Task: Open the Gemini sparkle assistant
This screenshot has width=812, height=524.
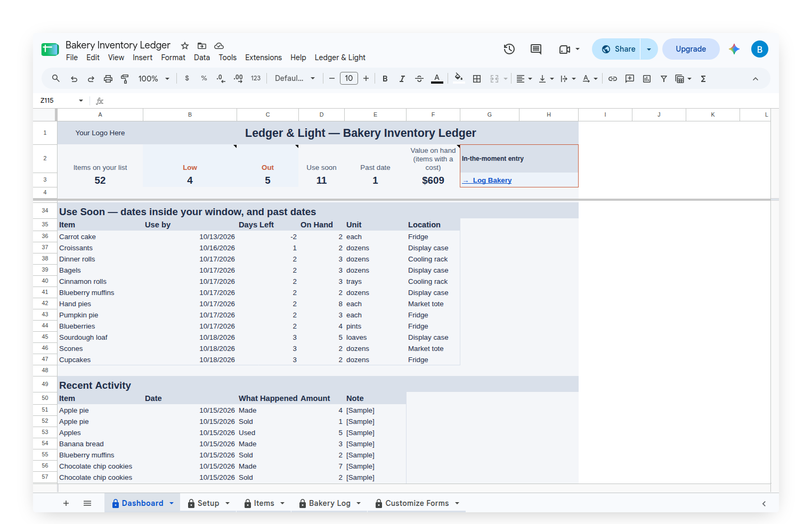Action: 734,49
